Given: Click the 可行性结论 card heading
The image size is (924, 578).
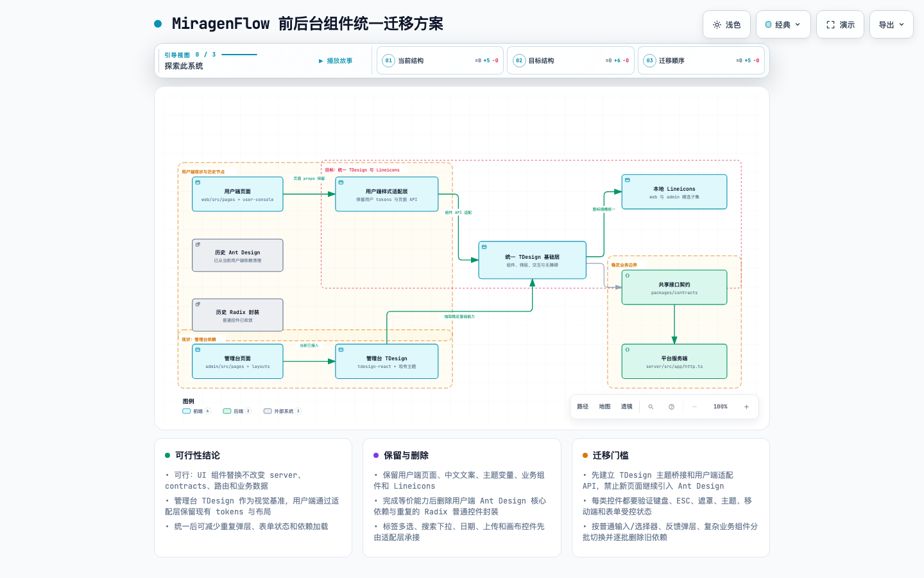Looking at the screenshot, I should [198, 455].
